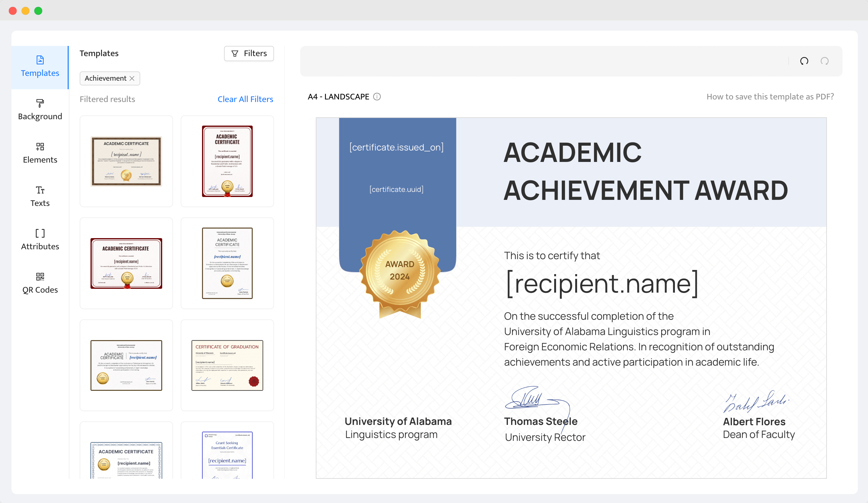
Task: Open the Templates sidebar tab
Action: [x=40, y=67]
